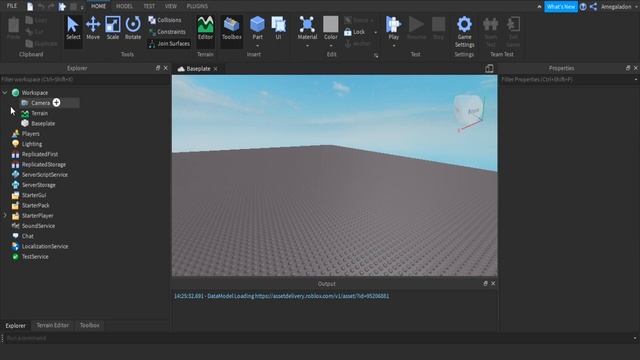The image size is (640, 360).
Task: Pick the Rotate tool
Action: point(133,29)
